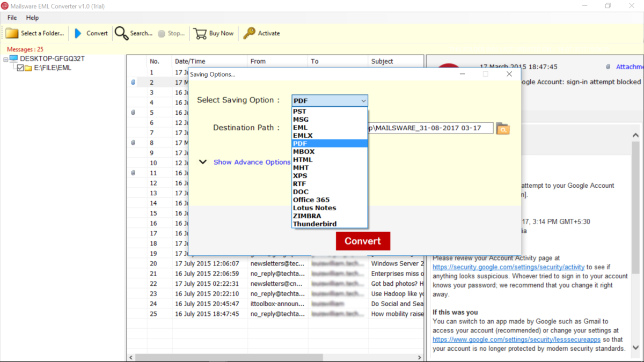Pick Thunderbird from the dropdown list
The image size is (644, 362).
coord(314,224)
